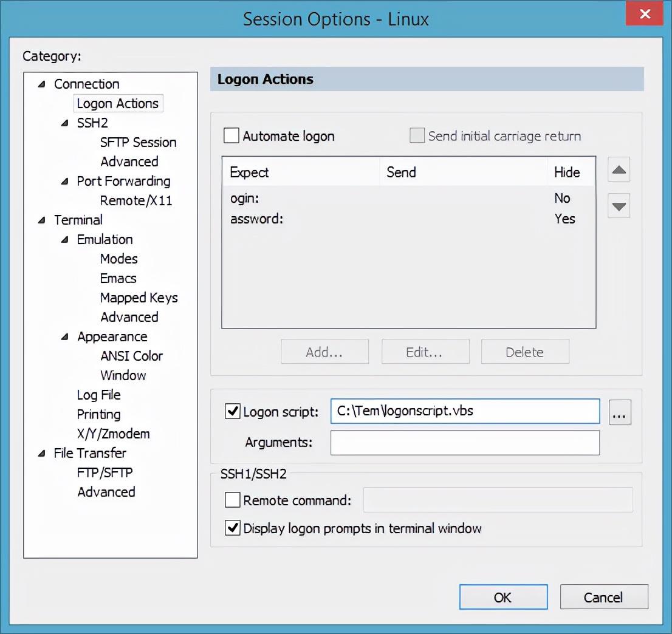The width and height of the screenshot is (672, 634).
Task: Select the Printing category
Action: click(x=98, y=414)
